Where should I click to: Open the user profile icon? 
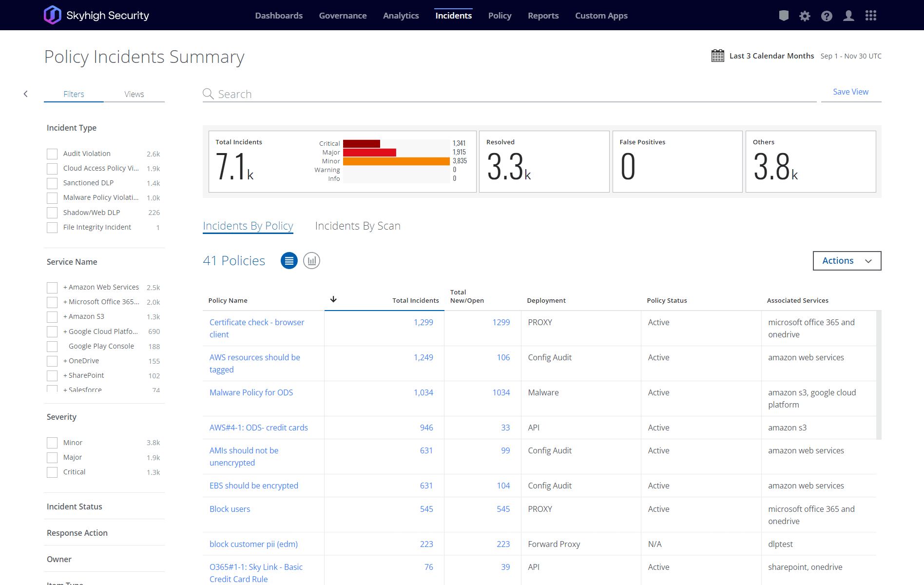tap(848, 16)
